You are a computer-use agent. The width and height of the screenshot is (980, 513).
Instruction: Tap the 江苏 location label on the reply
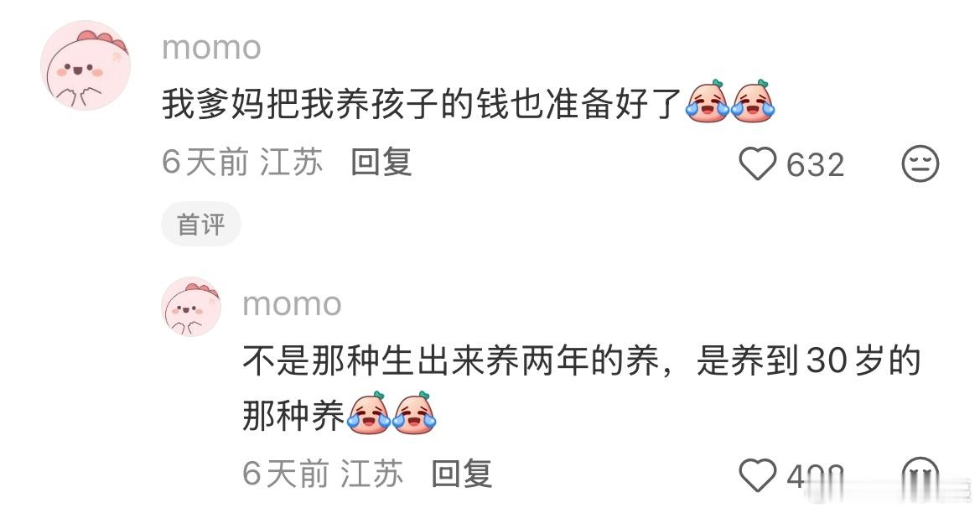[372, 474]
